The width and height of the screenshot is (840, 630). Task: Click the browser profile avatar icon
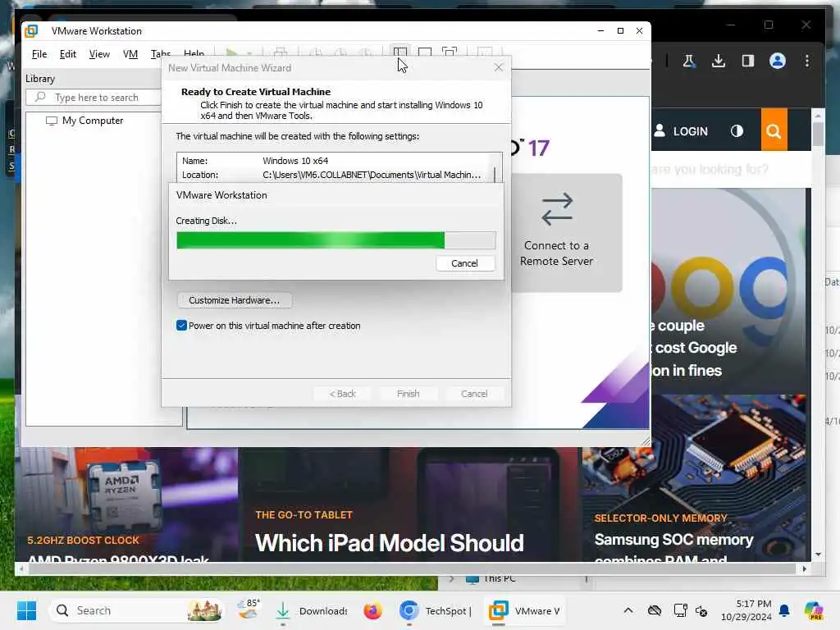pos(778,61)
